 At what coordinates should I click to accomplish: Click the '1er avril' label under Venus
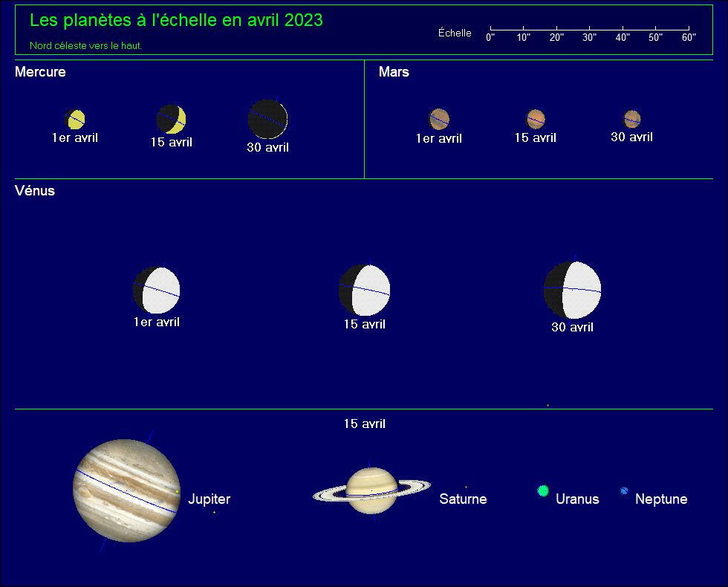(157, 322)
